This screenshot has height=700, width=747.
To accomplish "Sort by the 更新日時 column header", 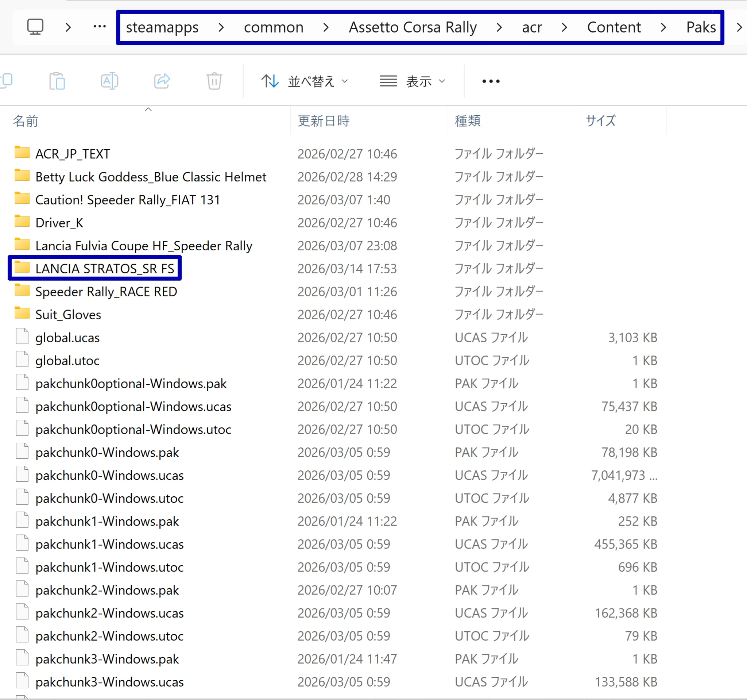I will (x=324, y=121).
